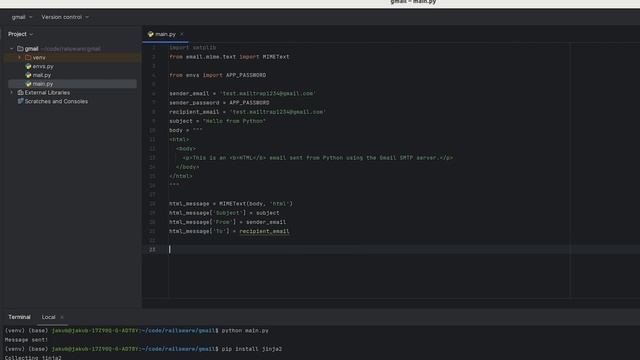Click the 'Hello from Python' subject string
This screenshot has height=360, width=640.
(x=234, y=121)
